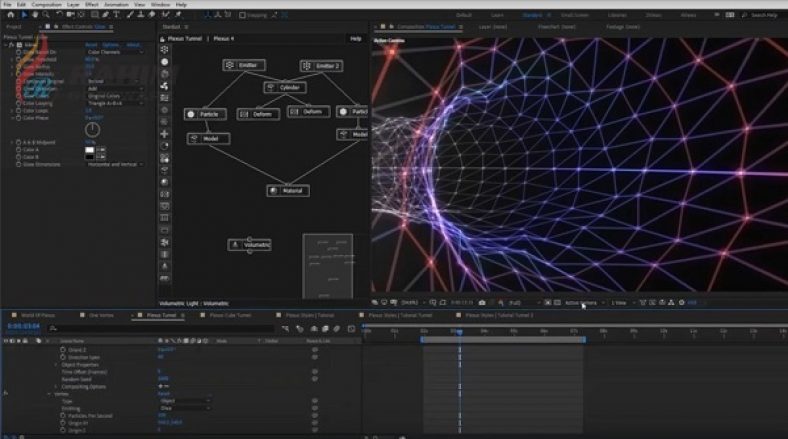Screen dimensions: 788x439
Task: Open the Glow Dimensions dropdown
Action: (113, 164)
